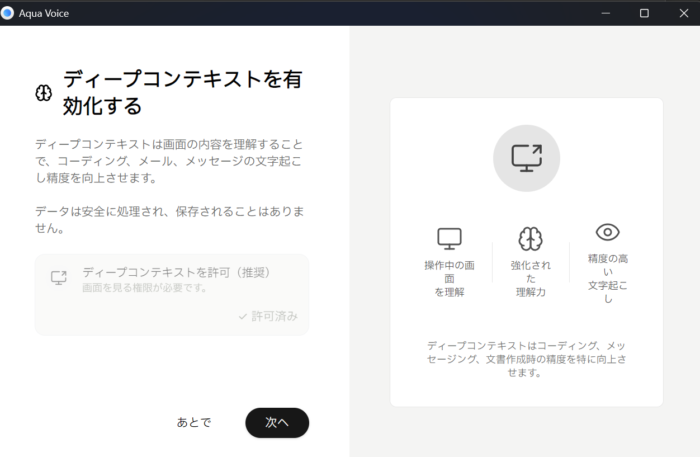
Task: Click the 操作中の画面を理解 label
Action: tap(449, 278)
